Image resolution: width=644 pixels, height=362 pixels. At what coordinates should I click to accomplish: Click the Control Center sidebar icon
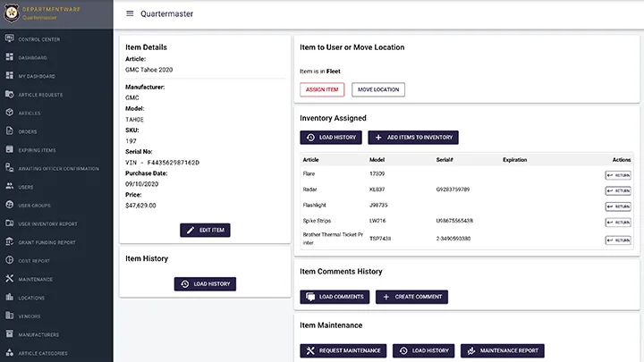tap(10, 38)
